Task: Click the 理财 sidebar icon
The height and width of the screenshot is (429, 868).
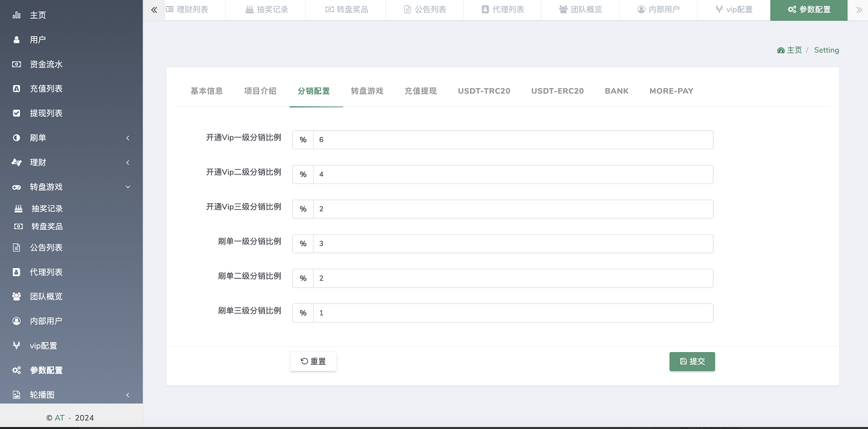Action: (17, 162)
